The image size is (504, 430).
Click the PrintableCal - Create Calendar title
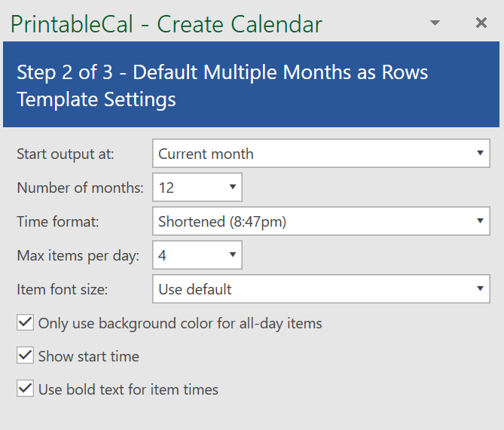click(166, 24)
